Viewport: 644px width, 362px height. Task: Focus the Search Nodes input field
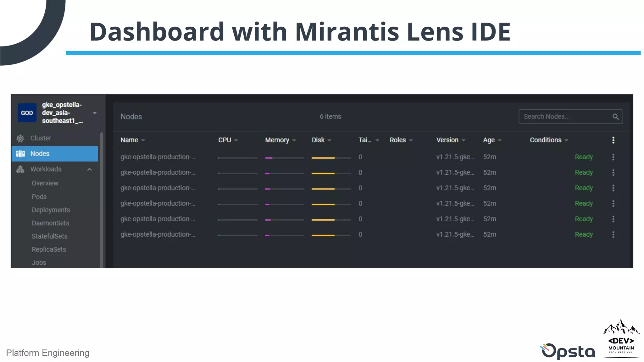pyautogui.click(x=570, y=117)
